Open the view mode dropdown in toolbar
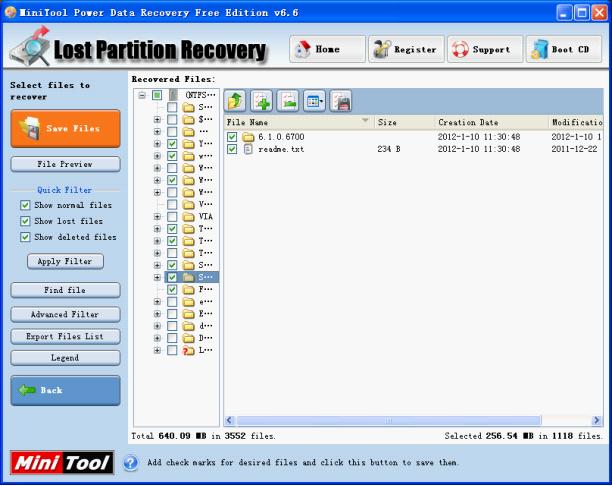This screenshot has height=486, width=612. (x=315, y=101)
